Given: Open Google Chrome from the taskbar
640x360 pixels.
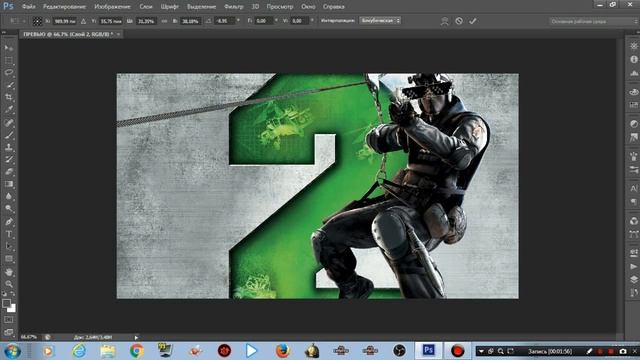Looking at the screenshot, I should click(136, 351).
